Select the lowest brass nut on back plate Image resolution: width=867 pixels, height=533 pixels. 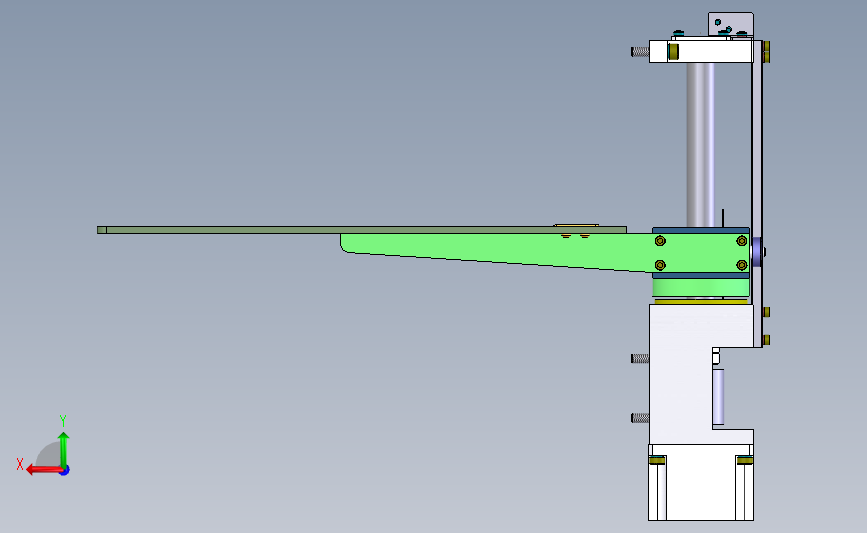766,339
